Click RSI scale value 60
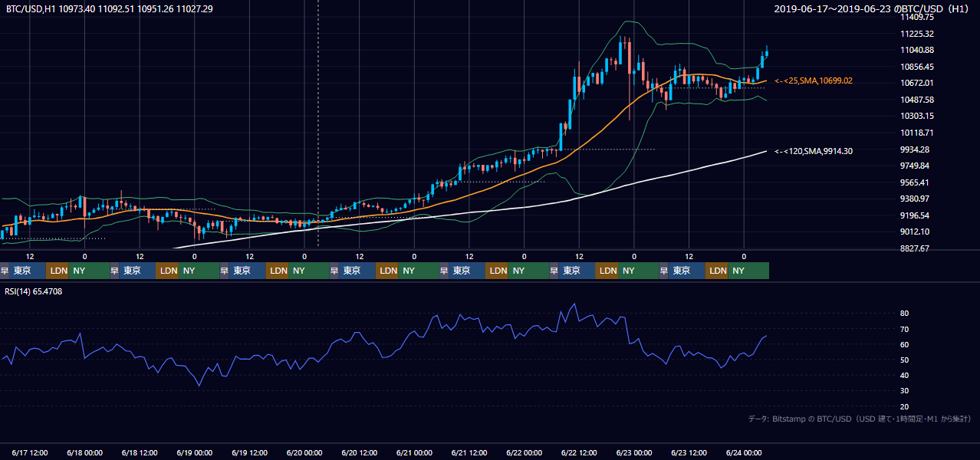Viewport: 980px width, 460px height. click(905, 344)
